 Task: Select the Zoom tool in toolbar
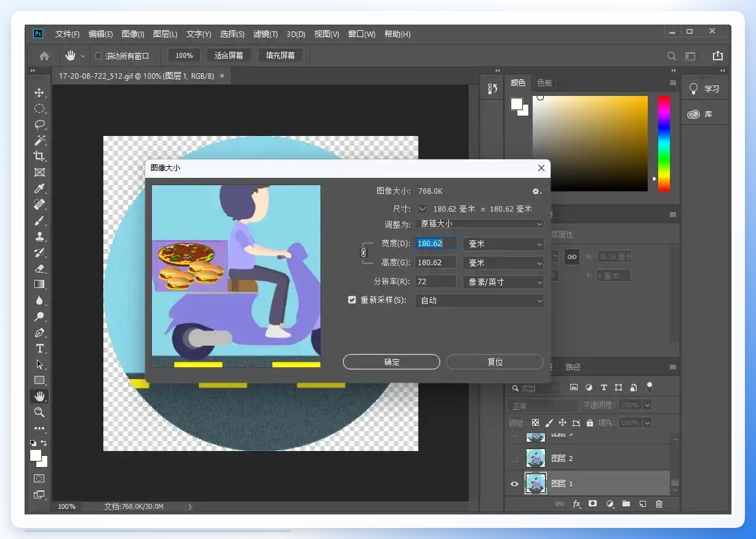click(x=39, y=412)
